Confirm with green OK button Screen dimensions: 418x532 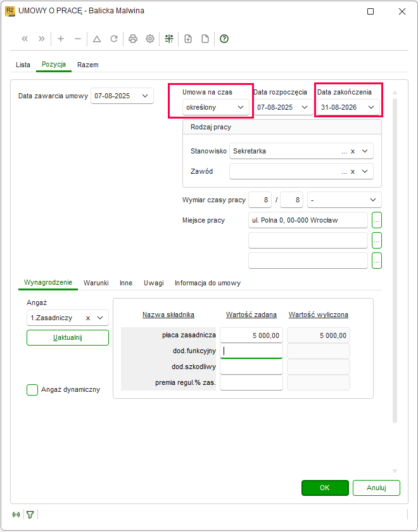325,488
